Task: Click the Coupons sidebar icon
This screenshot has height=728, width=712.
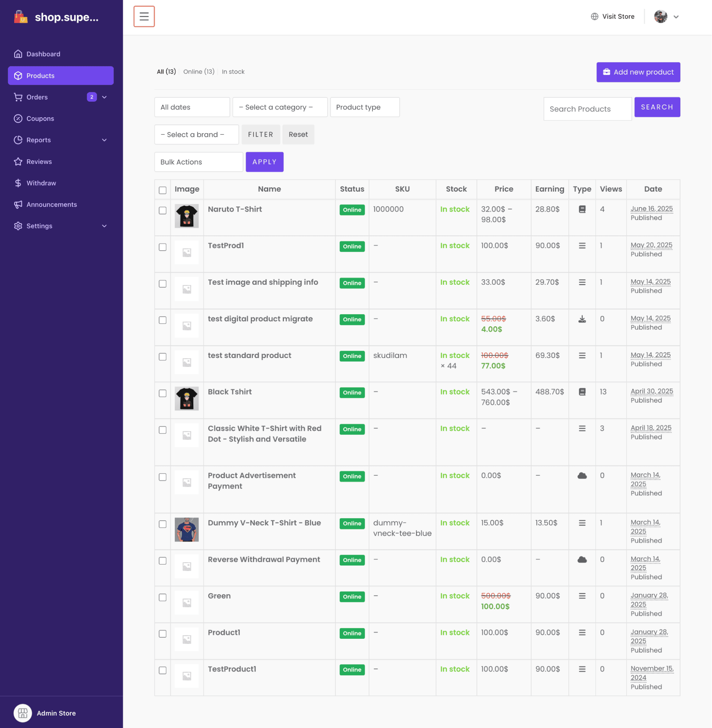Action: [x=18, y=119]
